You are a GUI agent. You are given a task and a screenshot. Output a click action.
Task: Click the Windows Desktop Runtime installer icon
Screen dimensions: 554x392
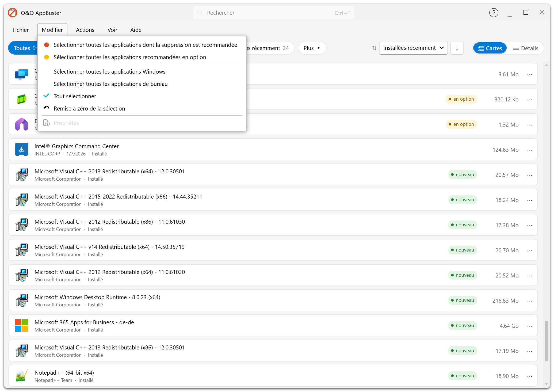pyautogui.click(x=22, y=300)
